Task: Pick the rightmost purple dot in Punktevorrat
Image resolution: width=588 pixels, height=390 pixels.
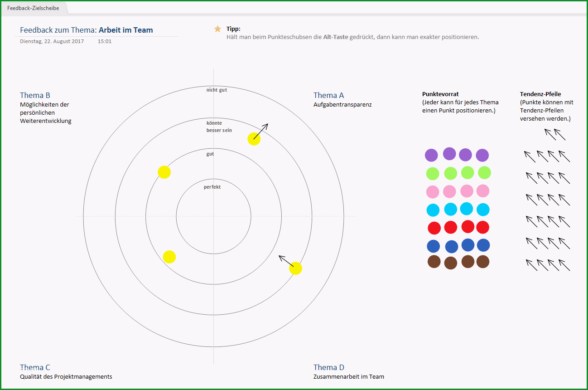Action: (x=482, y=155)
